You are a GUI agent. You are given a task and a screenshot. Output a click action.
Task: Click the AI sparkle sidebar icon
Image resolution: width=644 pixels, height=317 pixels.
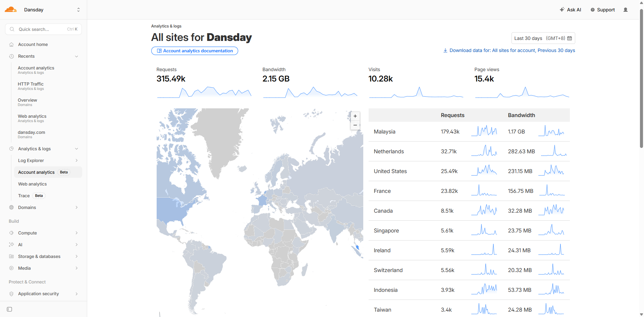11,245
